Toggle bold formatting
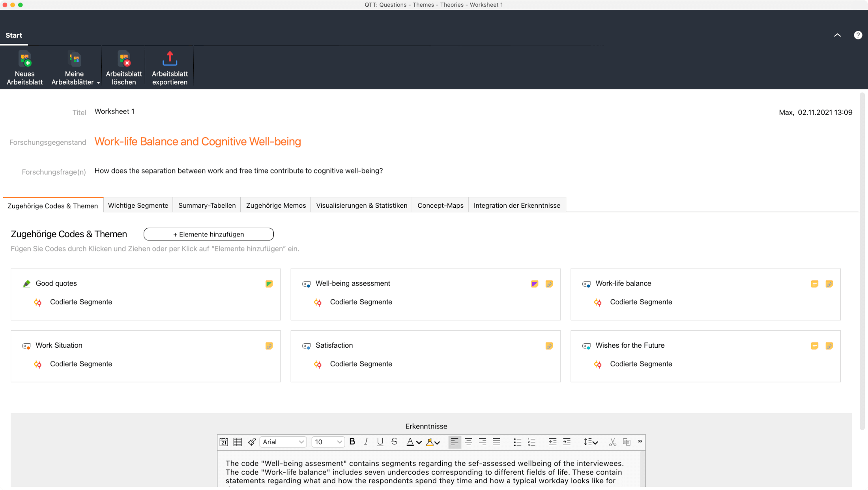The image size is (868, 490). point(352,442)
